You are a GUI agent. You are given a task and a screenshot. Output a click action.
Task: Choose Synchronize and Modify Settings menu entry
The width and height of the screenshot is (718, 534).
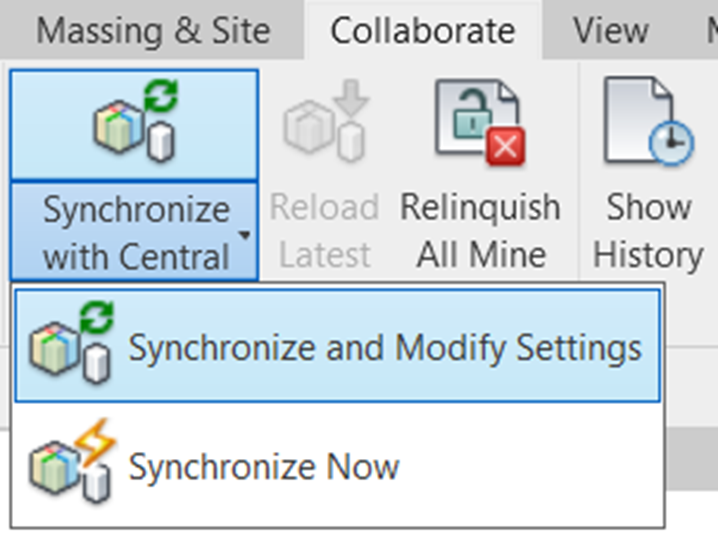337,346
